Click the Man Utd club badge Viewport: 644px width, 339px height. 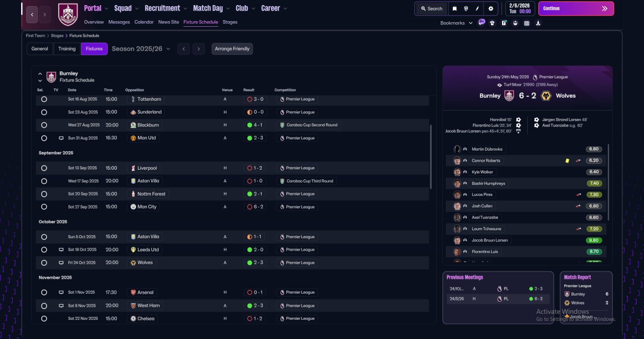133,138
